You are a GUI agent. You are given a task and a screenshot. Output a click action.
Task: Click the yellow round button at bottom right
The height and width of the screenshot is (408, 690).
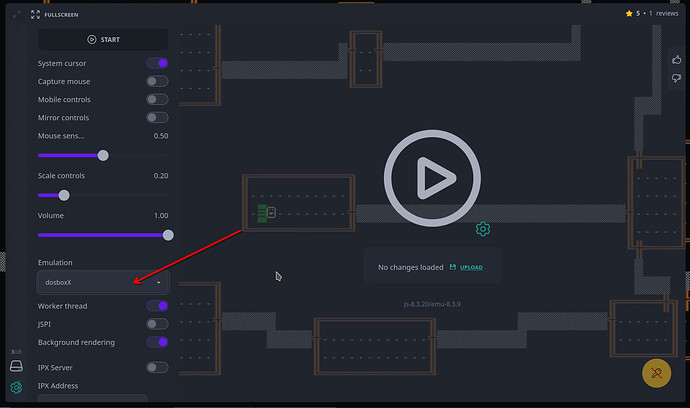point(656,373)
